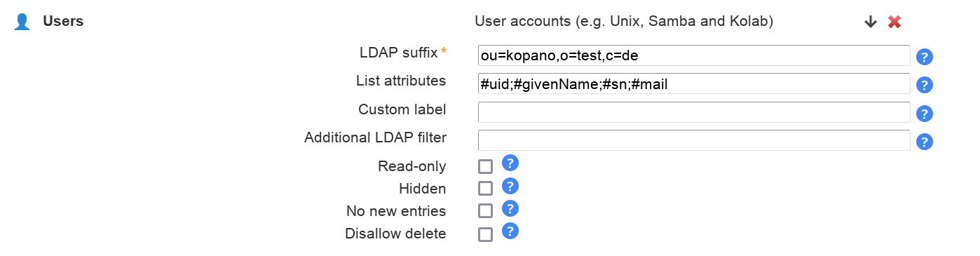
Task: Move Users section down with arrow icon
Action: [871, 22]
